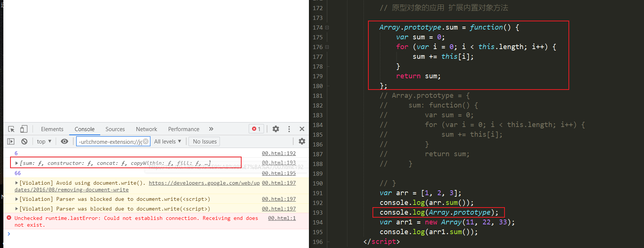This screenshot has width=644, height=248.
Task: Click the Chinese comment on line 172
Action: (x=444, y=8)
